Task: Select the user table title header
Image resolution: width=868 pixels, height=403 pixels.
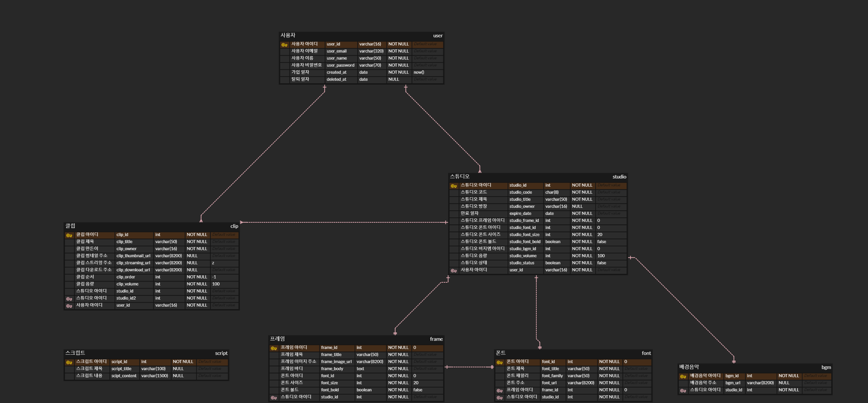Action: pyautogui.click(x=361, y=36)
